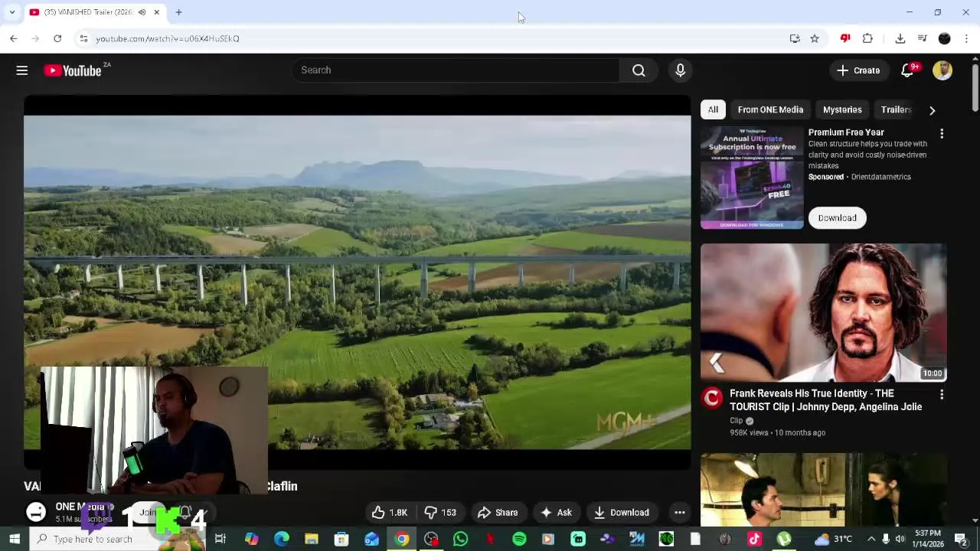Open Spotify from the taskbar

pyautogui.click(x=519, y=539)
